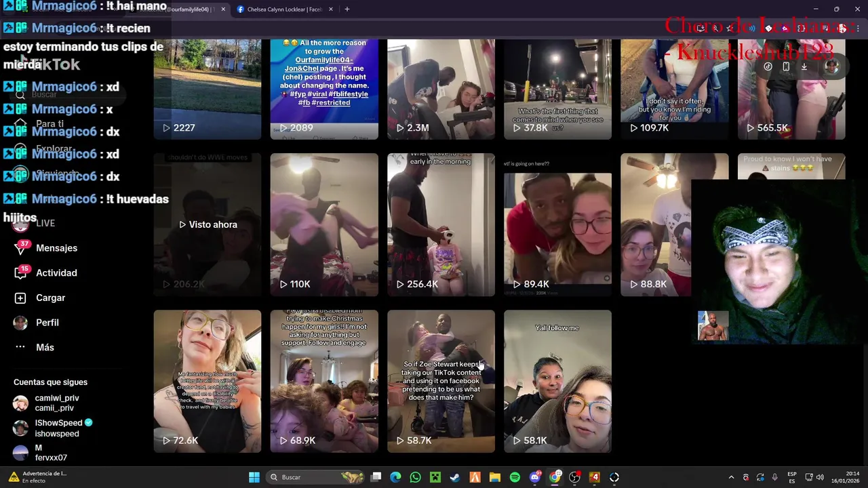Viewport: 868px width, 488px height.
Task: Click the TikTok coins icon in floating bar
Action: [768, 66]
